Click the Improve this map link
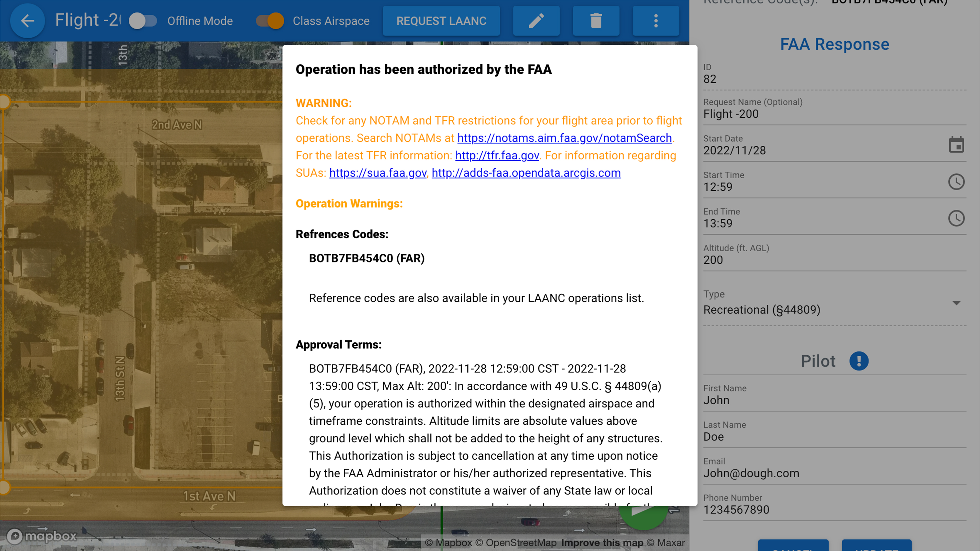This screenshot has height=551, width=980. [x=602, y=543]
